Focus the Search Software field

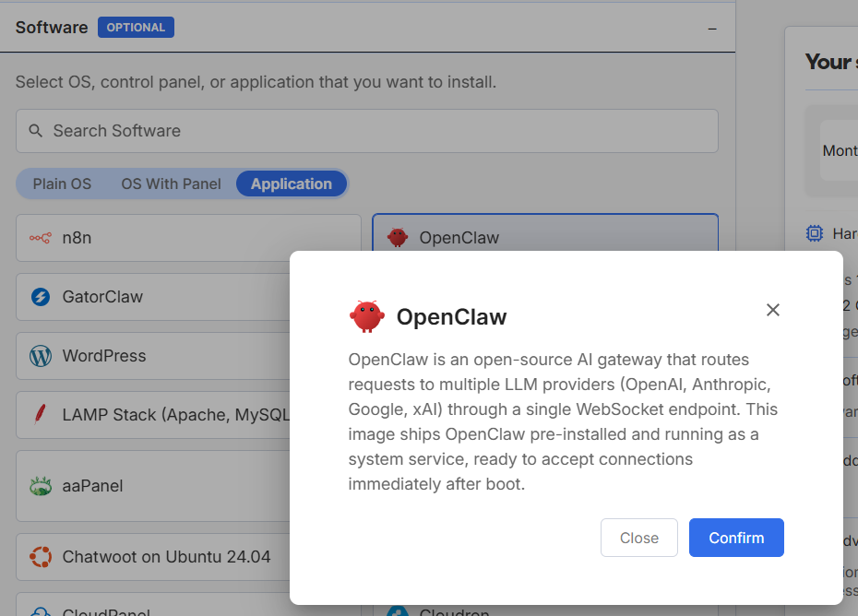[x=367, y=131]
